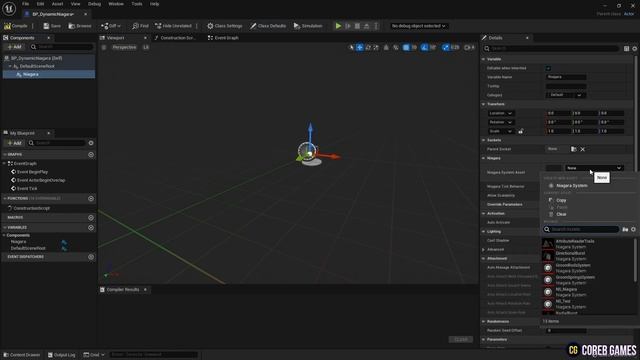Click the Stop simulation button
Image resolution: width=640 pixels, height=360 pixels.
click(x=357, y=26)
